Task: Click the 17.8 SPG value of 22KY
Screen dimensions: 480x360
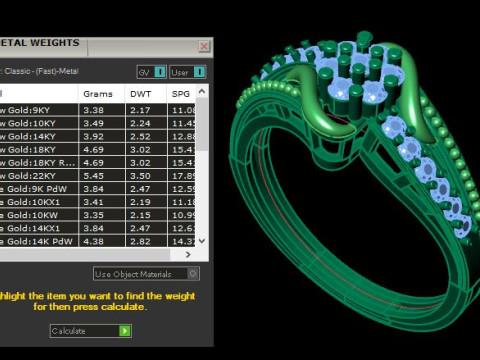Action: [x=183, y=176]
